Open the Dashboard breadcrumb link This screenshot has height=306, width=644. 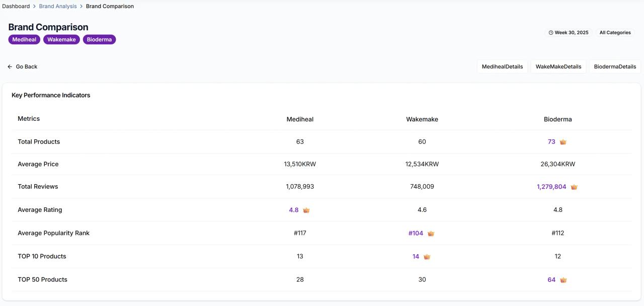click(16, 6)
